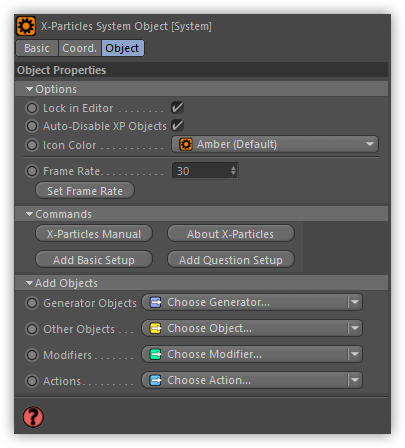The image size is (405, 448).
Task: Disable Auto-Disable XP Objects checkbox
Action: [177, 126]
